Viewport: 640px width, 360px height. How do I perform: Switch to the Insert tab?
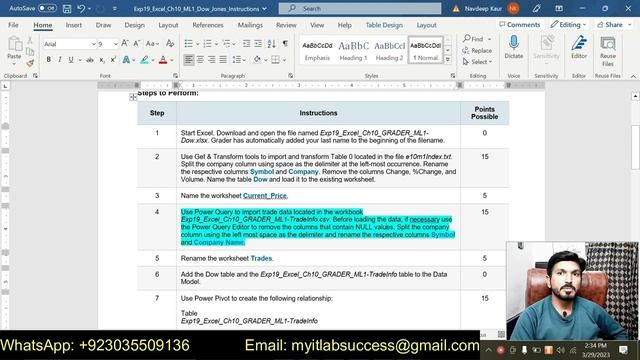point(73,25)
